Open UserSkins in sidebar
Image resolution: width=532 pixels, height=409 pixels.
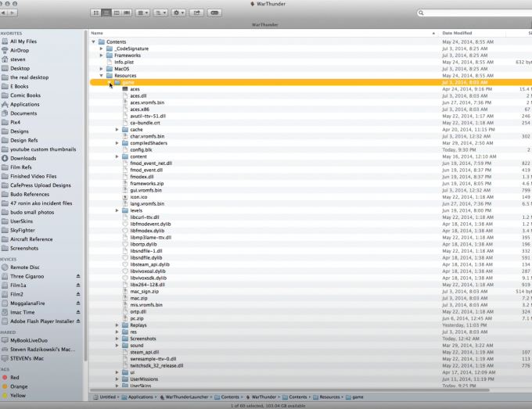[x=21, y=221]
